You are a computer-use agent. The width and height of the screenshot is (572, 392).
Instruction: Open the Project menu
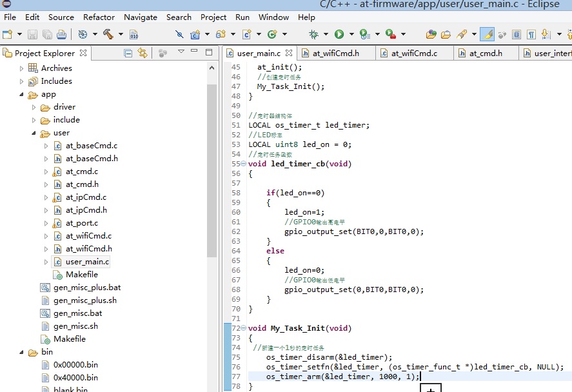tap(213, 17)
